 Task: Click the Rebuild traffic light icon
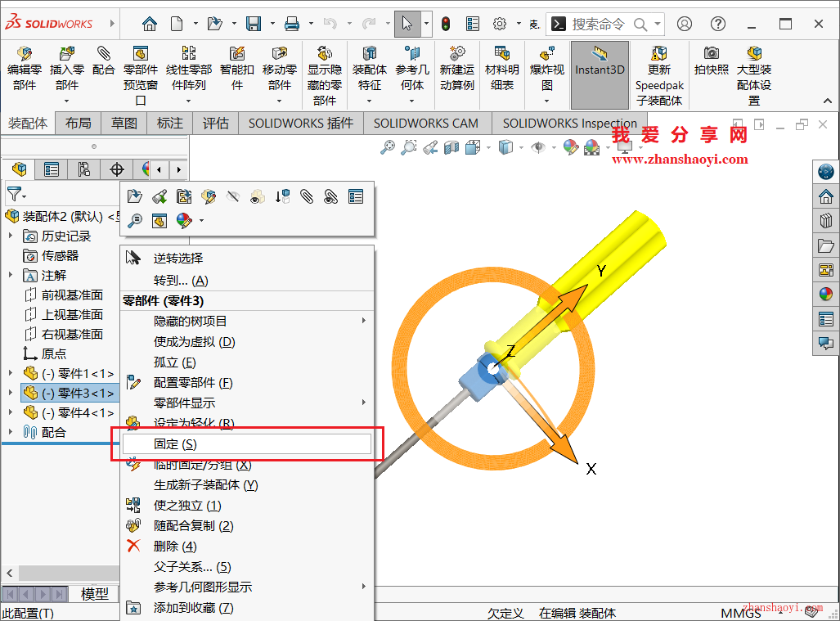click(x=446, y=24)
